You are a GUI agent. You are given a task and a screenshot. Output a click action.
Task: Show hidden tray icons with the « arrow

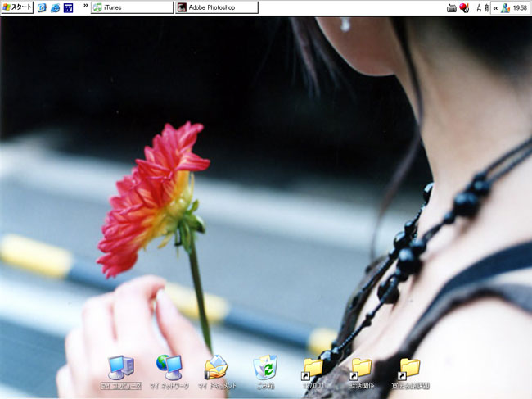[495, 7]
